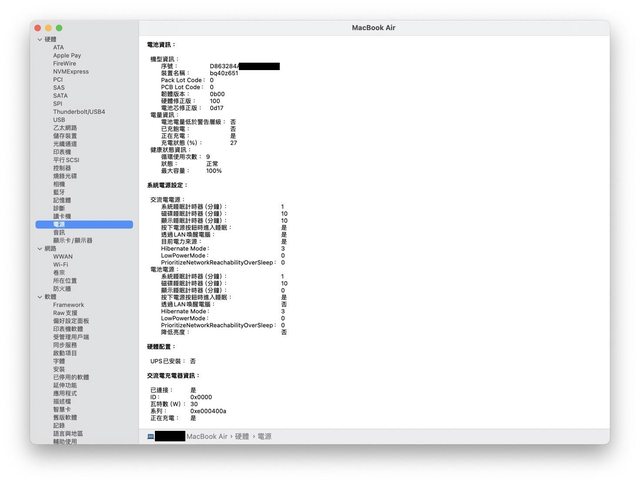Select SATA in the sidebar
Image resolution: width=640 pixels, height=484 pixels.
pyautogui.click(x=60, y=95)
